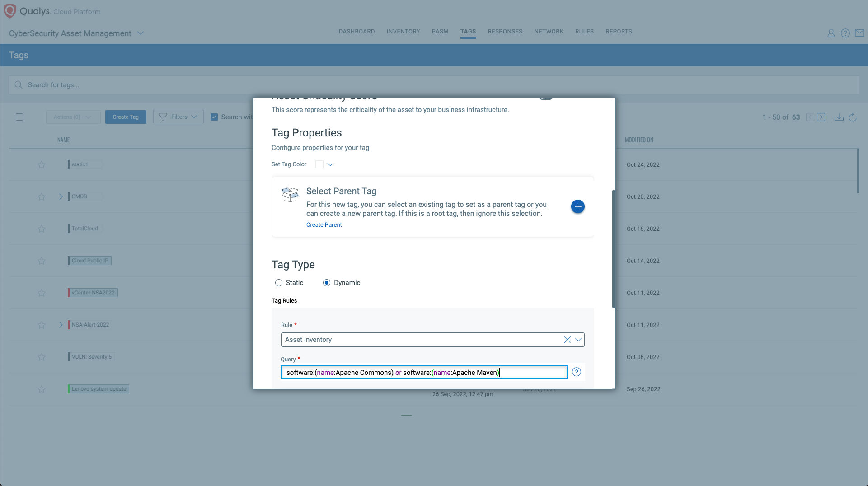Star the vCenter-NSA2022 tag
868x486 pixels.
[x=42, y=293]
